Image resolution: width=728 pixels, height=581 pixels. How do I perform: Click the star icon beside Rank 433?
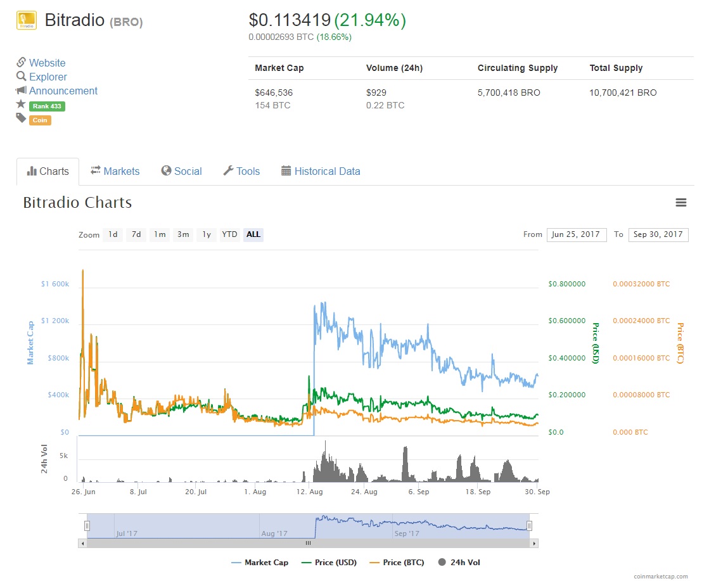21,104
